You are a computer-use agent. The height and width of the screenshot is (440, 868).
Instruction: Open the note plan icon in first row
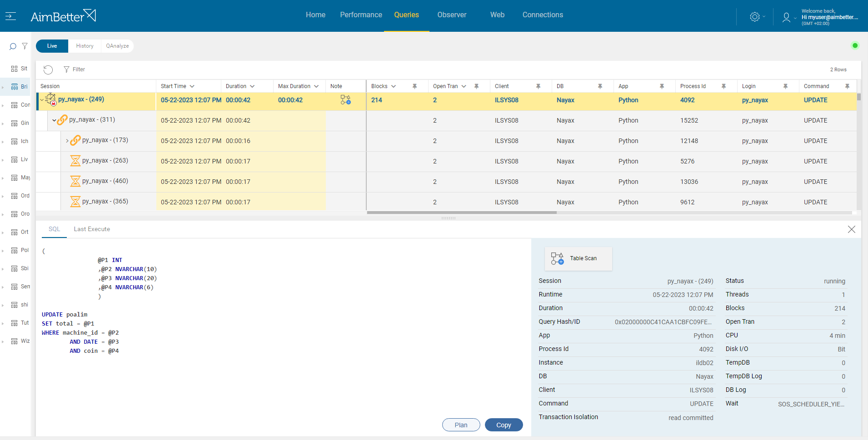[346, 100]
